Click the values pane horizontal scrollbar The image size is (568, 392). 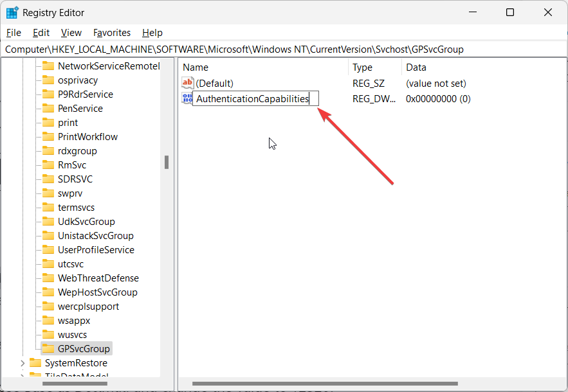pos(325,383)
